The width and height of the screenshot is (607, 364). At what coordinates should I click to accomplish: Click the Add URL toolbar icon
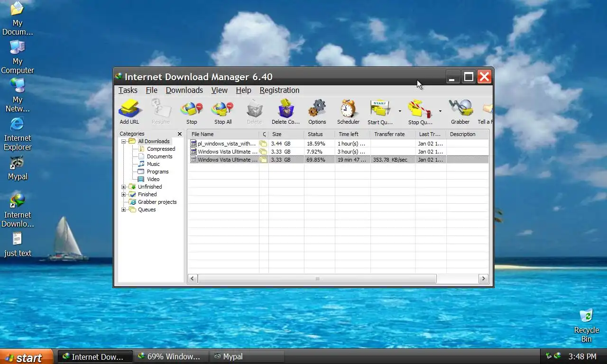[129, 112]
